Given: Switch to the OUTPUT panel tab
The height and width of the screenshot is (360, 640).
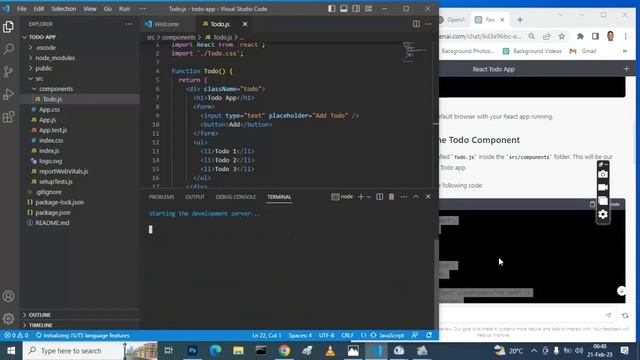Looking at the screenshot, I should (195, 197).
